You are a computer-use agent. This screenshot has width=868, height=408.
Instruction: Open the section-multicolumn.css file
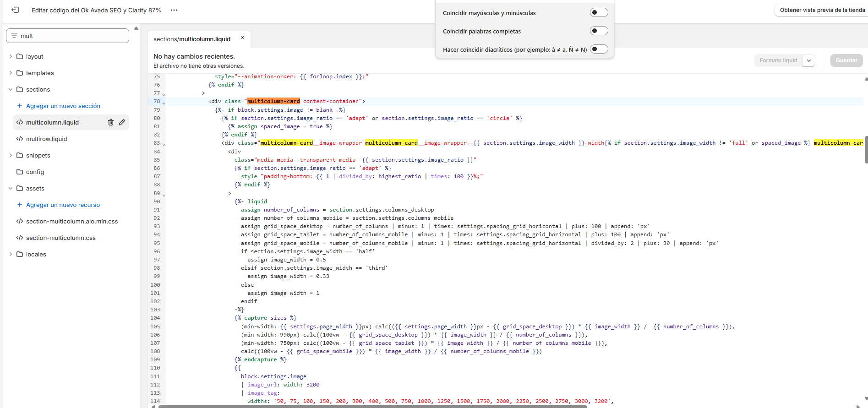click(60, 238)
